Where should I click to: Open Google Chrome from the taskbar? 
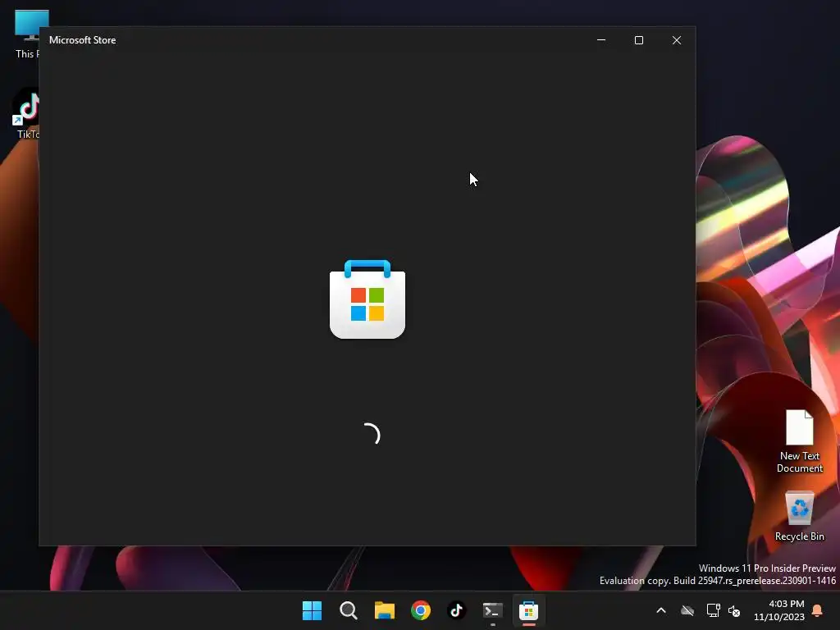coord(421,610)
